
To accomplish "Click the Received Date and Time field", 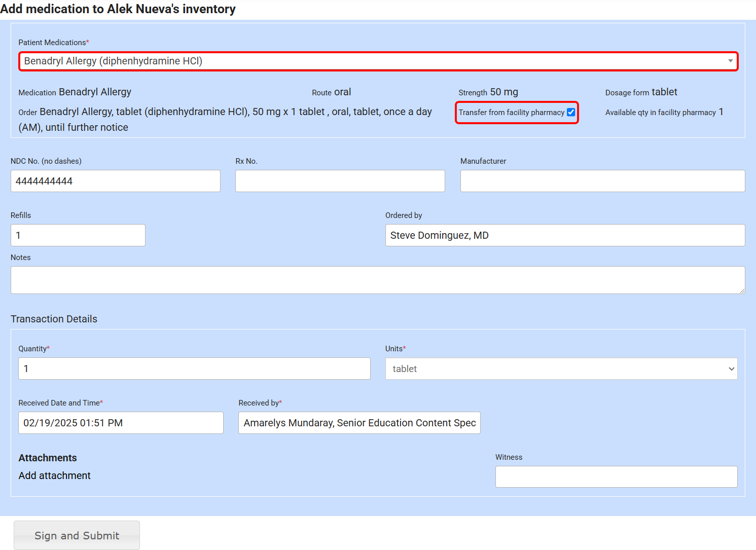I will (121, 423).
